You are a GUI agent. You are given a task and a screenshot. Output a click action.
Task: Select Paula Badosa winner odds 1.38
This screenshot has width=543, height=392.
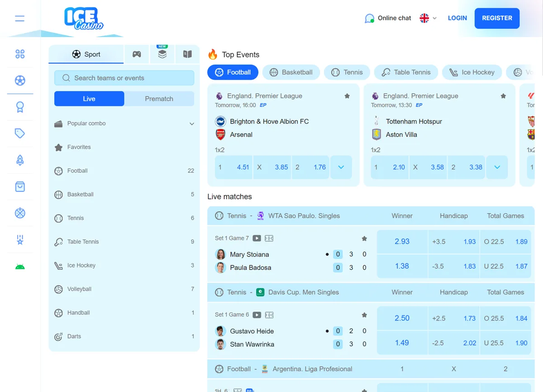pyautogui.click(x=402, y=266)
